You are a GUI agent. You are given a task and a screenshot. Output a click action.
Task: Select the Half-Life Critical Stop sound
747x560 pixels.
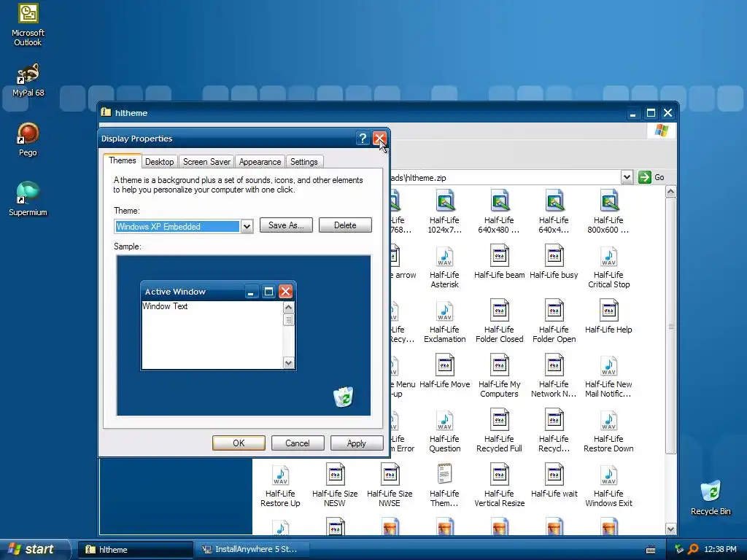coord(609,267)
